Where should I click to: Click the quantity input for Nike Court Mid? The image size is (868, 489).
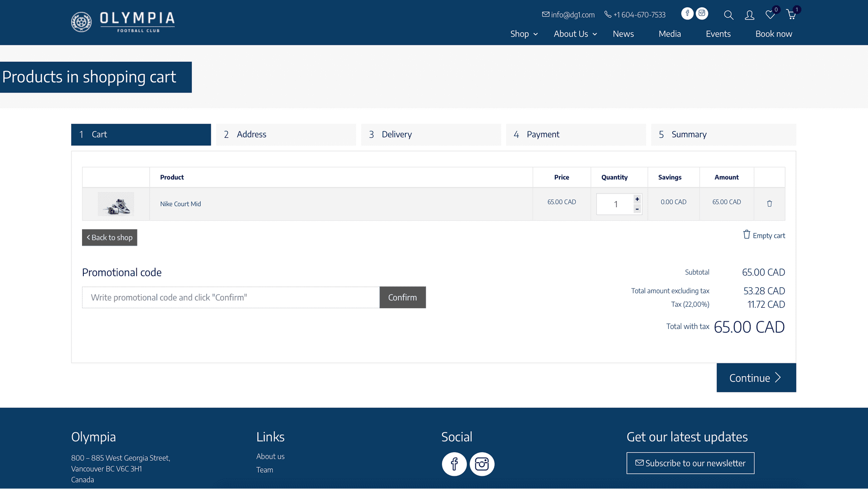615,204
